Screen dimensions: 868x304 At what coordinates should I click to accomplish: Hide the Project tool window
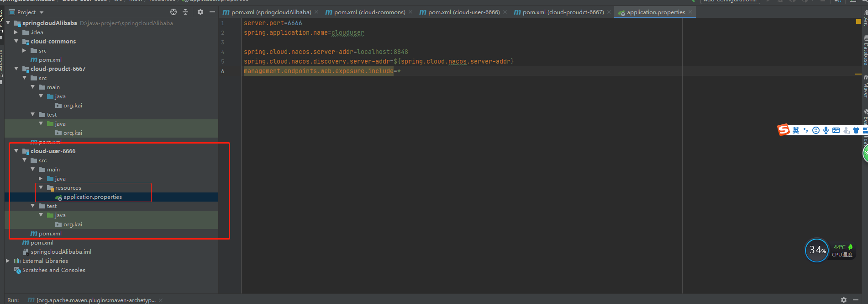[212, 12]
